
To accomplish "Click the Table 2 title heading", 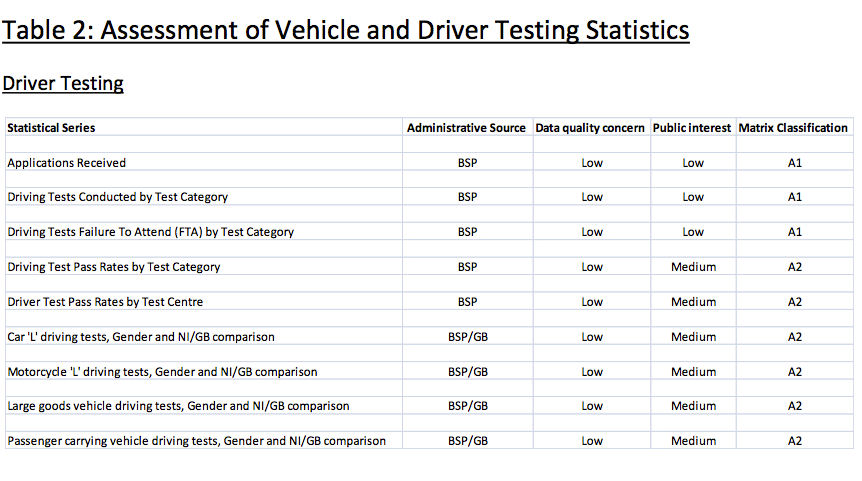I will (x=346, y=30).
